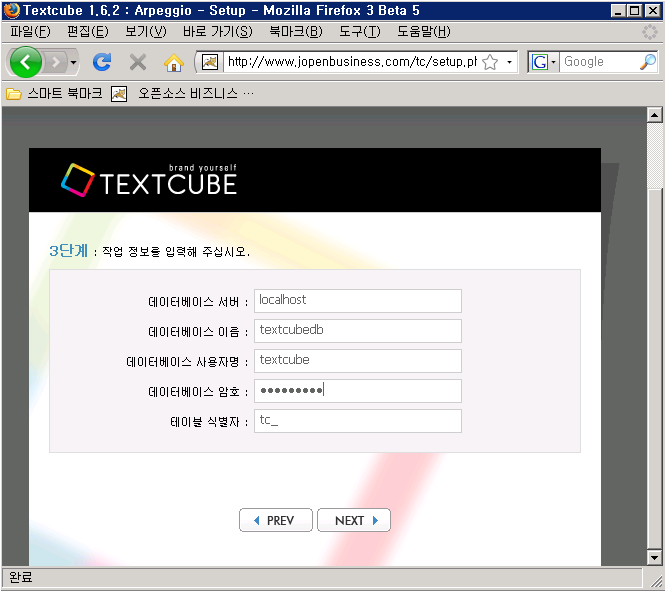
Task: Open the 북마크(B) menu
Action: [x=296, y=31]
